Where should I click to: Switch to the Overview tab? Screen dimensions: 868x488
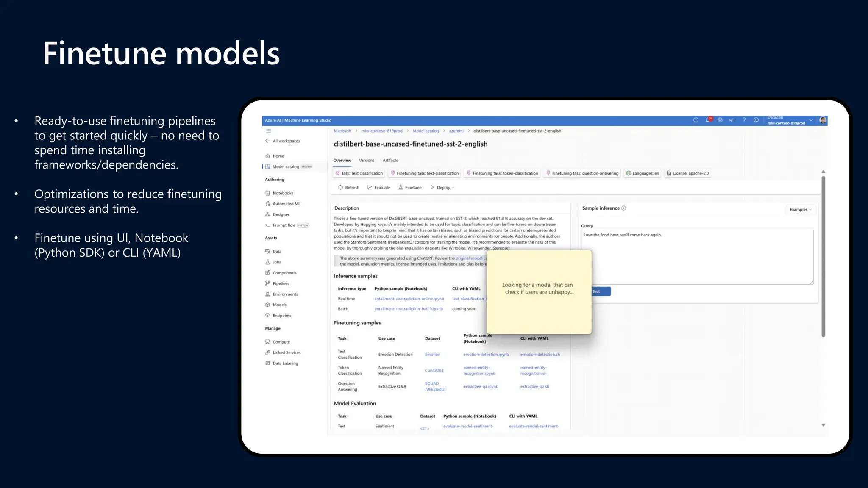(x=342, y=161)
